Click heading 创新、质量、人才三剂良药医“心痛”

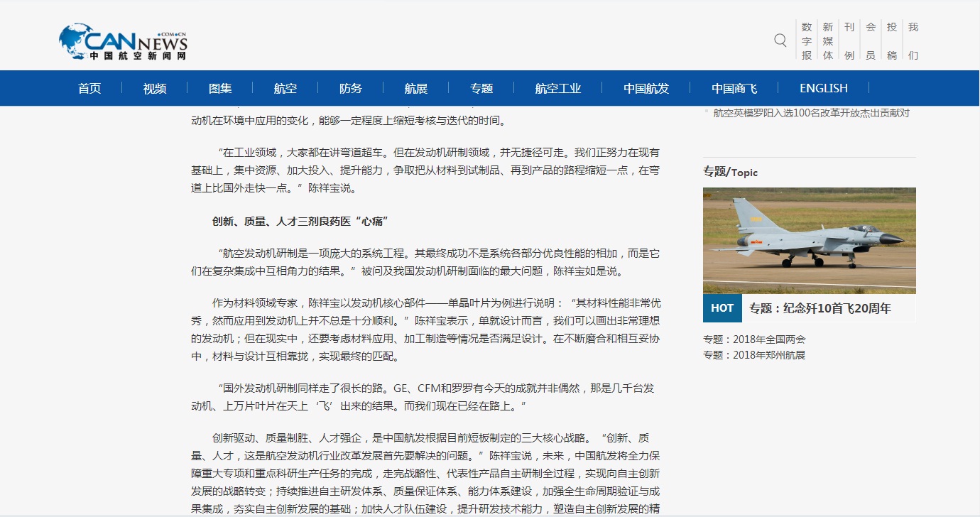coord(301,222)
